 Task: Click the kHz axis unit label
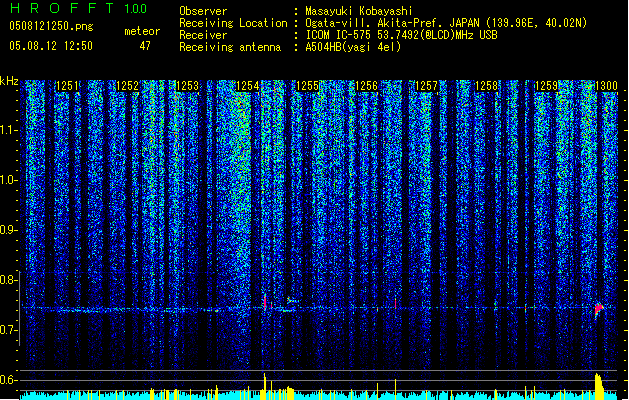tap(9, 81)
